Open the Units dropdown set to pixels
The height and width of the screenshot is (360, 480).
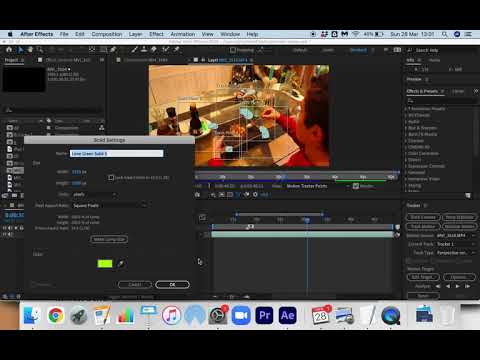pyautogui.click(x=94, y=194)
